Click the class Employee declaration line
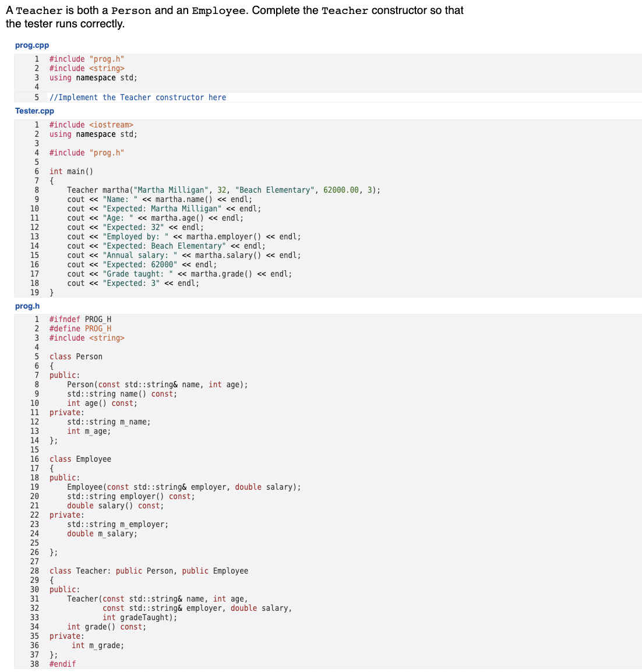Viewport: 642px width, 672px height. click(x=80, y=459)
